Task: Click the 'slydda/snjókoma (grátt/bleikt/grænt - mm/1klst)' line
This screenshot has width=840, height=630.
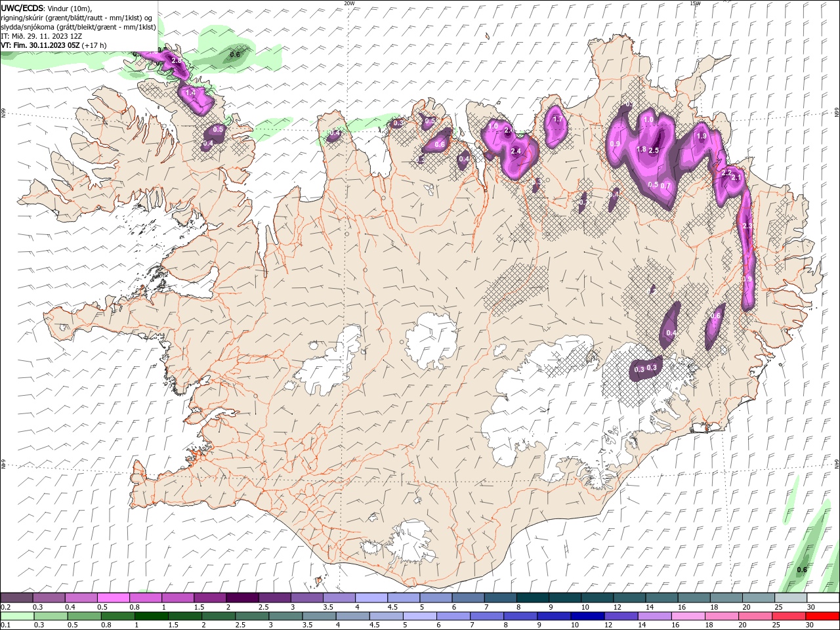Action: [x=78, y=27]
